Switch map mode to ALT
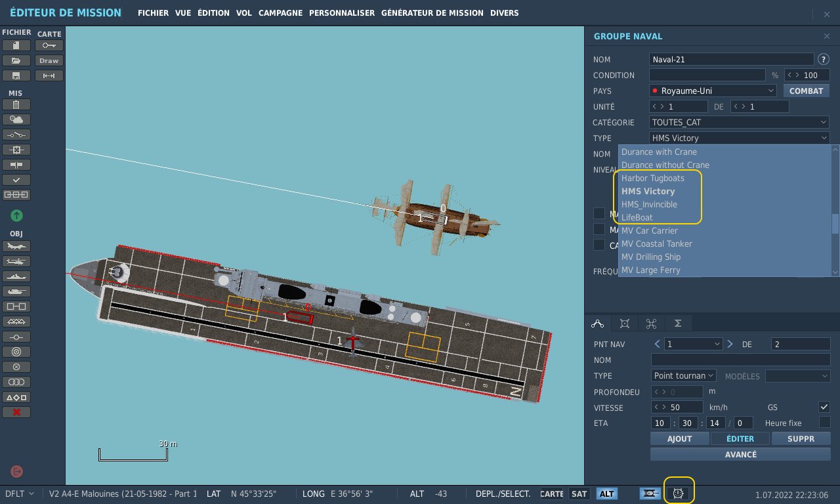This screenshot has height=504, width=840. pos(607,493)
